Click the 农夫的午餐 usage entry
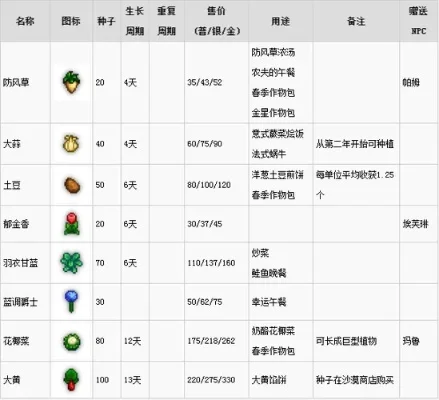Viewport: 439px width, 400px height. [x=273, y=72]
